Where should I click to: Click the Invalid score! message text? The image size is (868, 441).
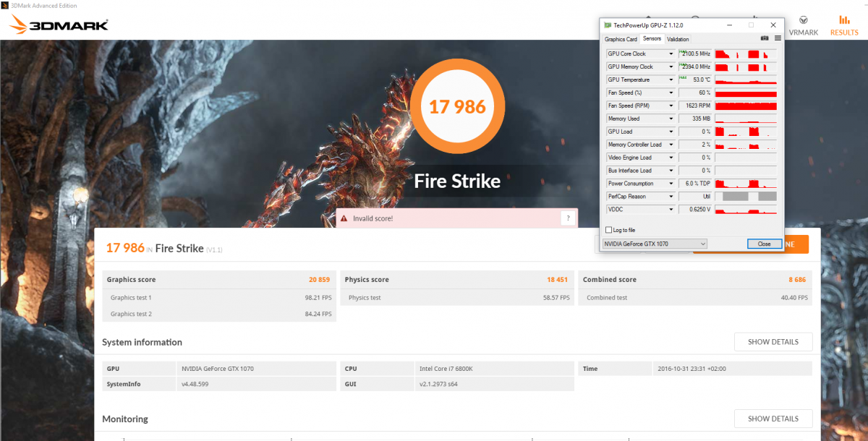(x=373, y=218)
